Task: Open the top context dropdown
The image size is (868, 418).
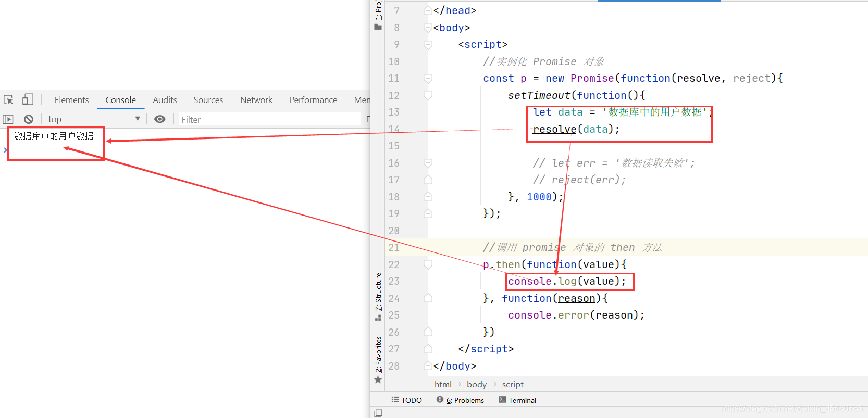Action: point(94,119)
